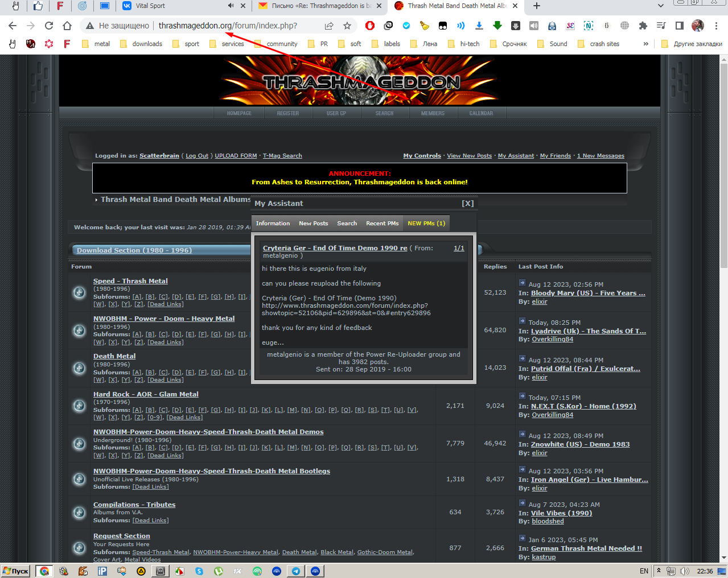
Task: Mute the Vital Sport tab audio
Action: [231, 6]
